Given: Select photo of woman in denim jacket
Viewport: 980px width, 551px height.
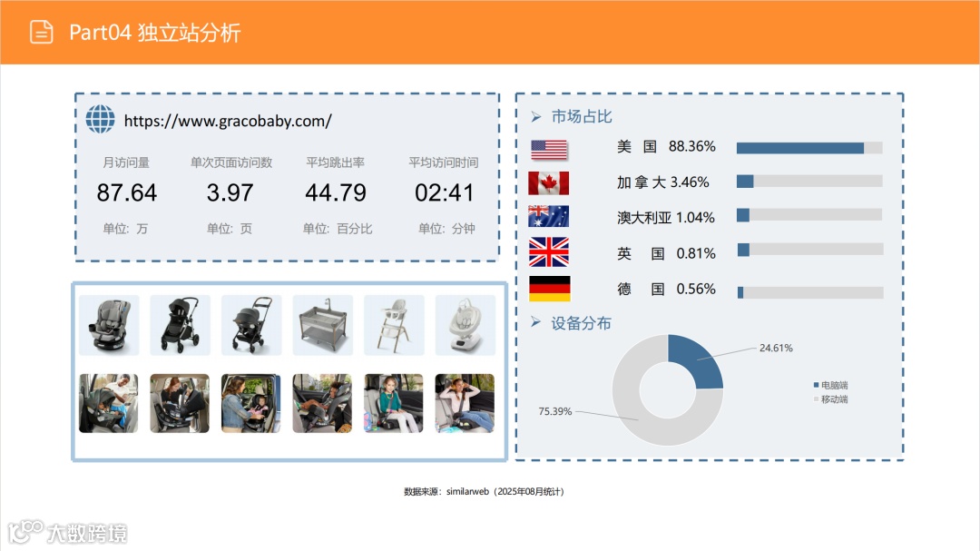Looking at the screenshot, I should pyautogui.click(x=251, y=403).
